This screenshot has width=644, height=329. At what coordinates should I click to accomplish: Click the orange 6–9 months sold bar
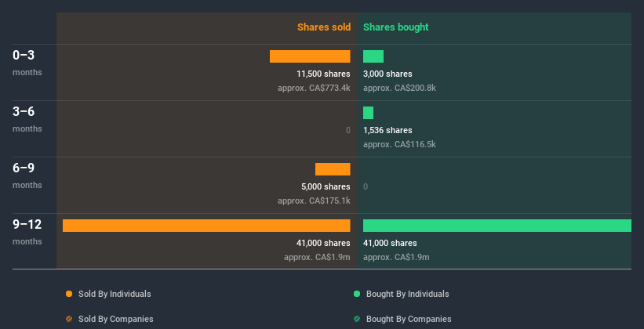(x=333, y=169)
